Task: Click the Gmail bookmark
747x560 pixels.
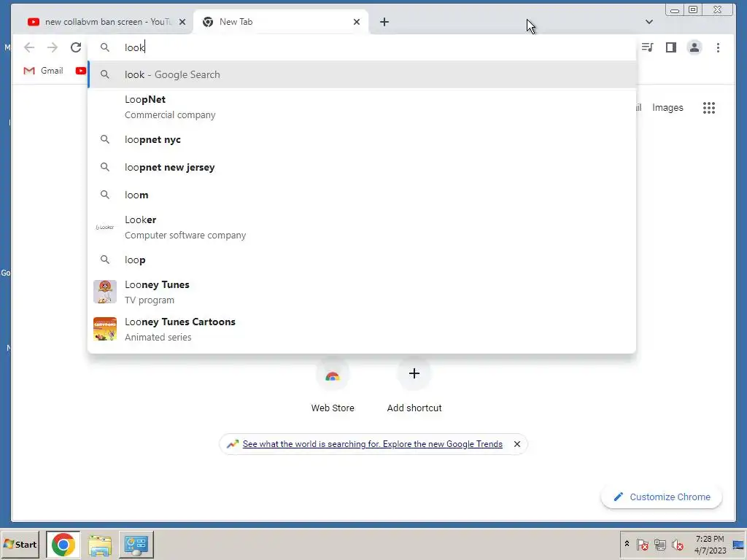Action: (43, 71)
